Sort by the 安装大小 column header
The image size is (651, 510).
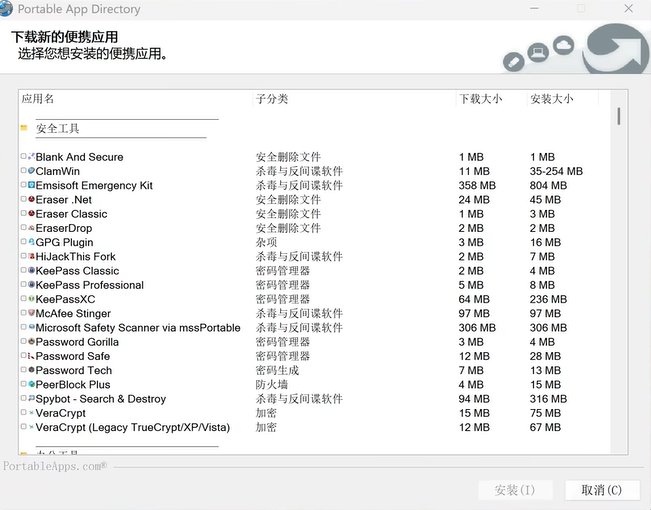(563, 99)
